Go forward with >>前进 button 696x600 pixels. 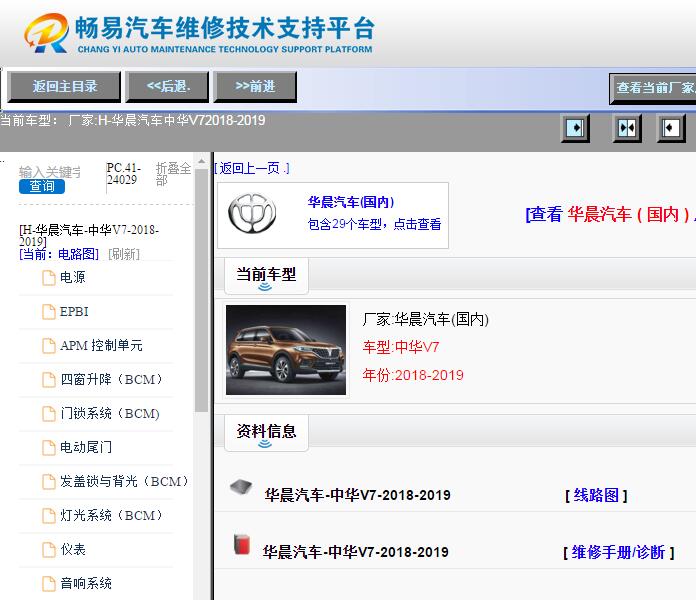click(255, 87)
